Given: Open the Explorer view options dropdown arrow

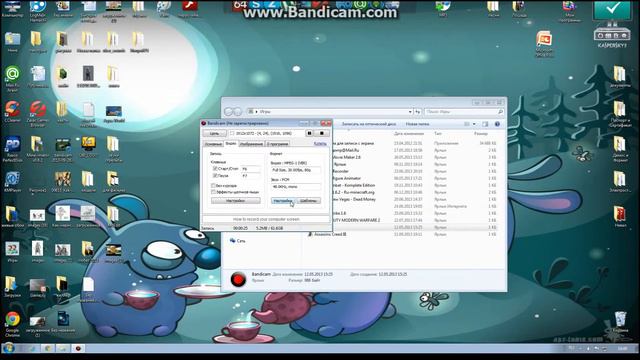Looking at the screenshot, I should click(x=474, y=124).
